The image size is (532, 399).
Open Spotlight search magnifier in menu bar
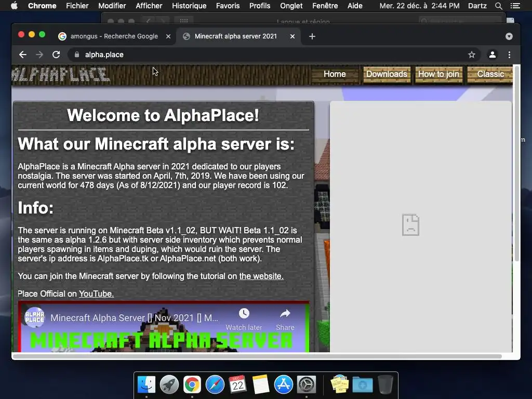(498, 6)
